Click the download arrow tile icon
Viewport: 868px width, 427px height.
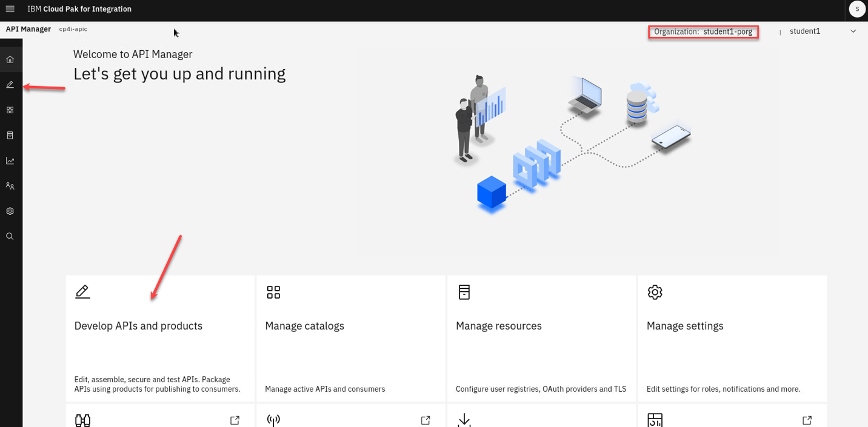point(464,420)
